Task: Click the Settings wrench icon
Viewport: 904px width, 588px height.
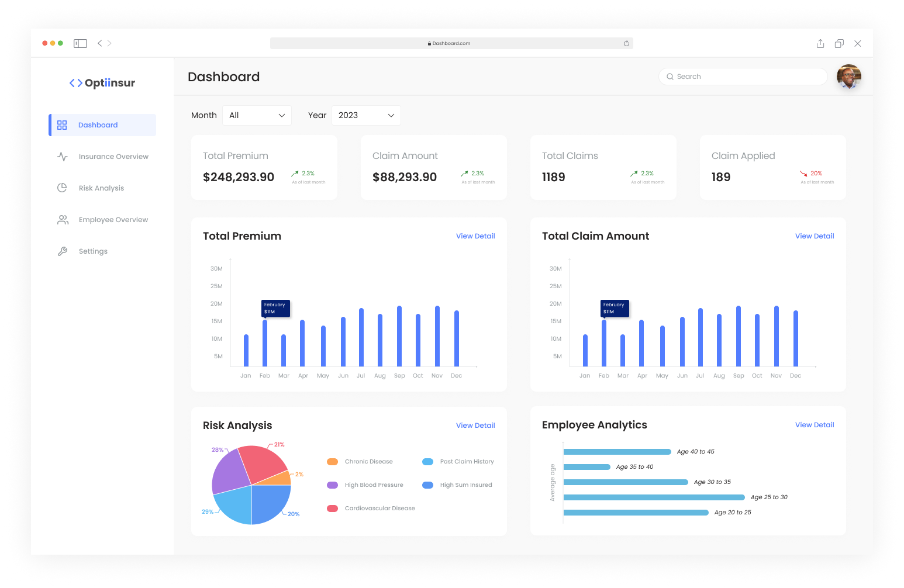Action: (63, 251)
